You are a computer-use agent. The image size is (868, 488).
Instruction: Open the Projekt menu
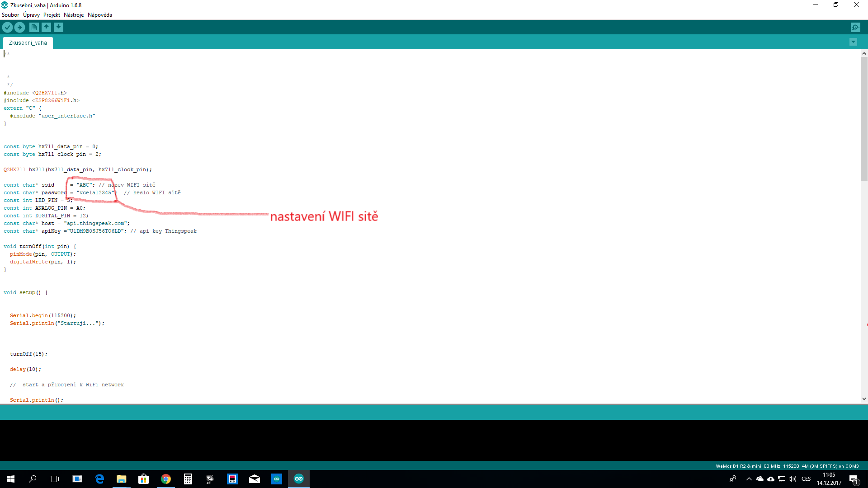[52, 15]
